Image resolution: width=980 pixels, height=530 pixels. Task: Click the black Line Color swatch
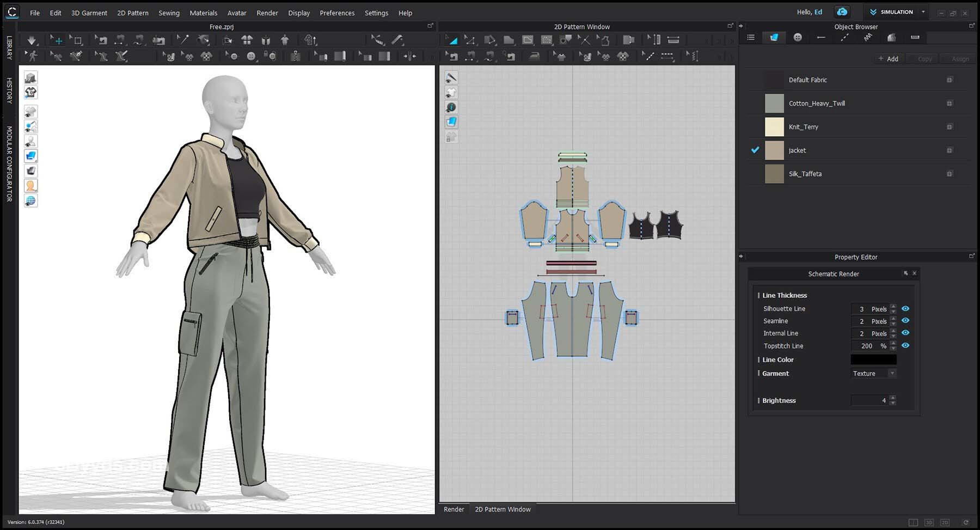873,360
